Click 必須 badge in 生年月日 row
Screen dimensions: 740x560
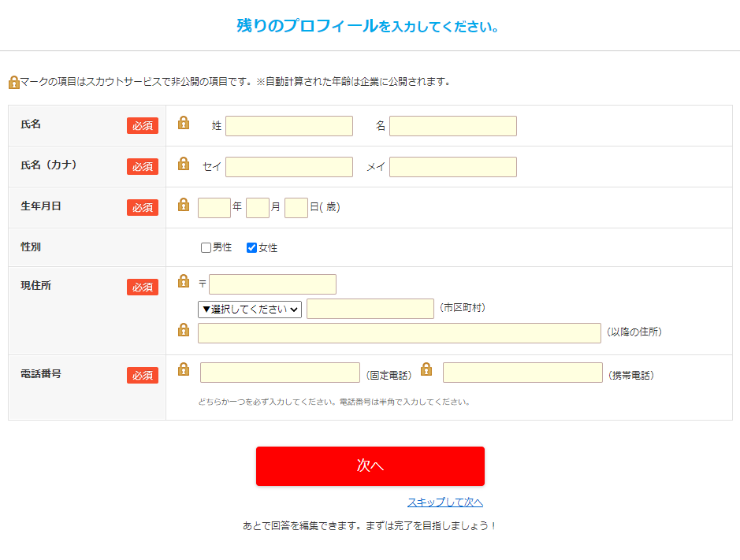tap(143, 208)
